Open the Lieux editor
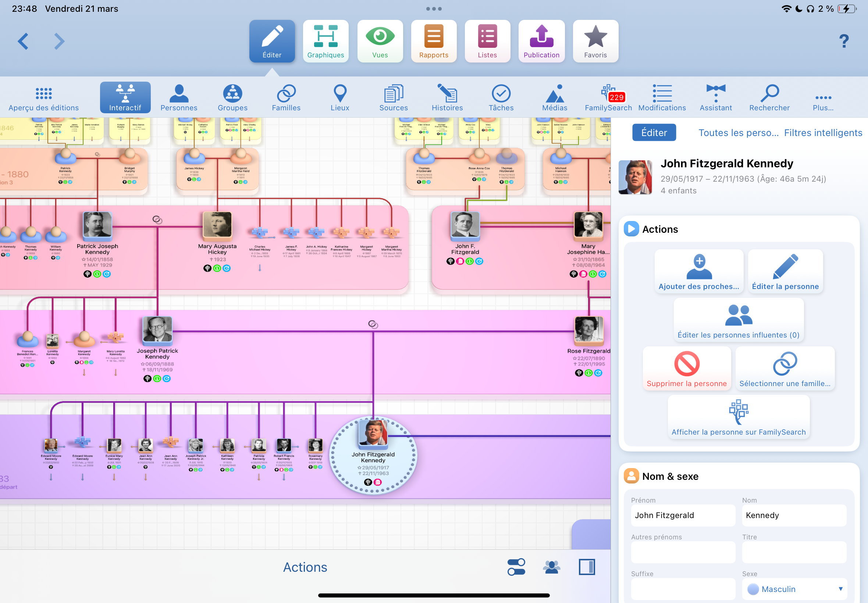 (x=340, y=97)
